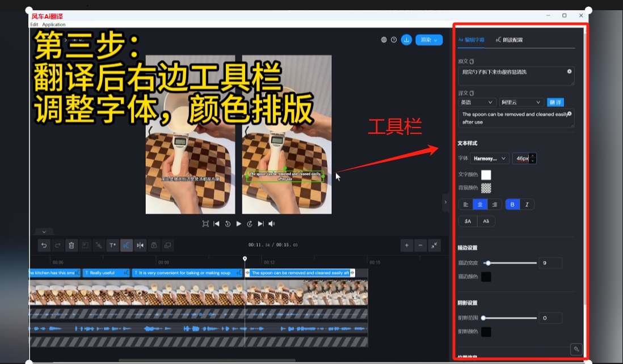
Task: Click the undo icon in timeline toolbar
Action: coord(44,246)
